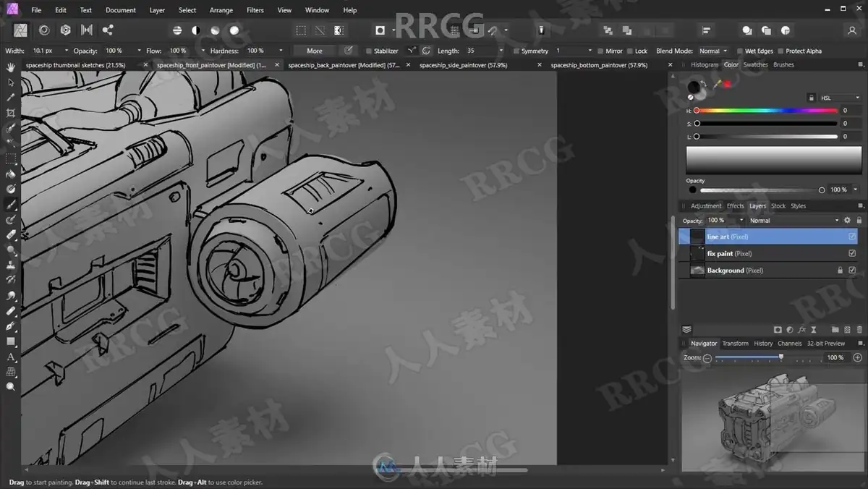This screenshot has height=489, width=868.
Task: Adjust the color Opacity slider
Action: click(x=763, y=190)
